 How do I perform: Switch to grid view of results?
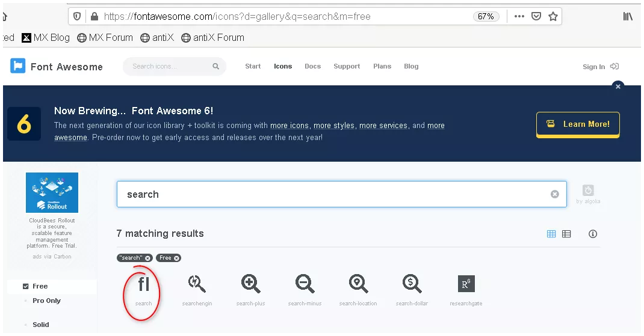click(551, 234)
